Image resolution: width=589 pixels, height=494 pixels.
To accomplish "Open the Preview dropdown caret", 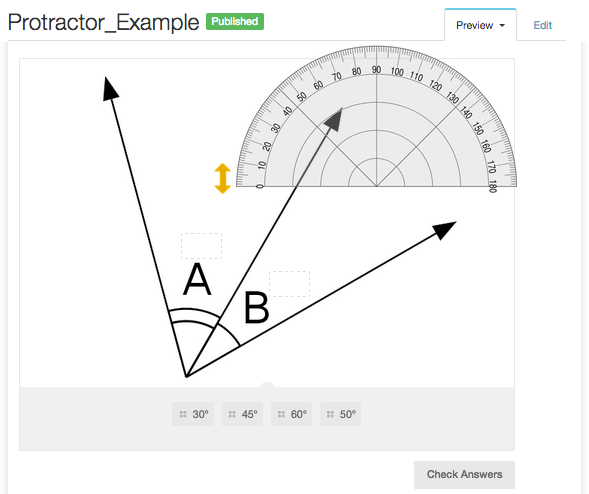I will (x=502, y=26).
